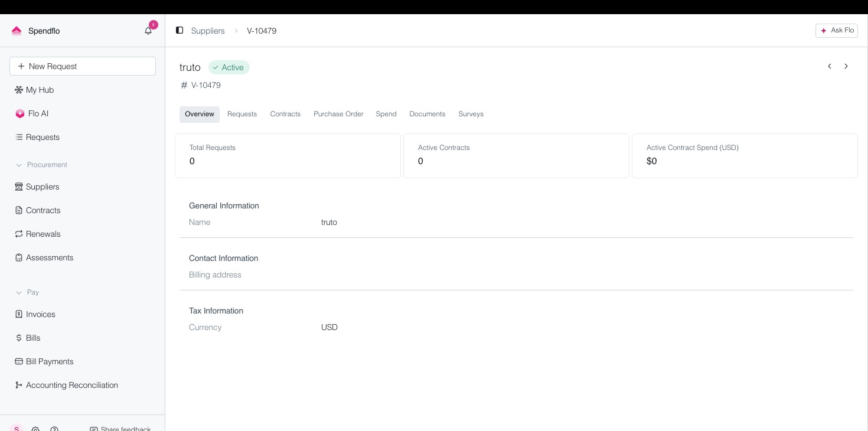Click the Spendflo logo icon
Screen dimensions: 868x431
pyautogui.click(x=17, y=31)
